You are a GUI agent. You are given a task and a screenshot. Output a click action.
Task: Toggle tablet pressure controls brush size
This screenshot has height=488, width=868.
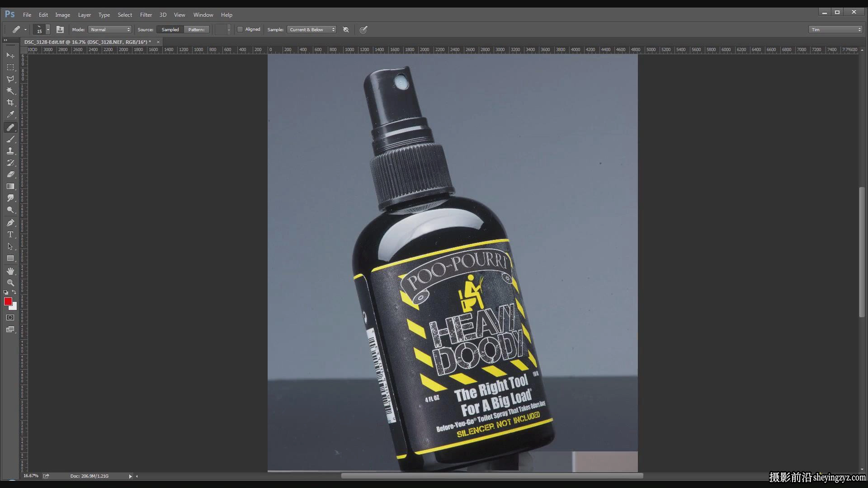click(363, 29)
